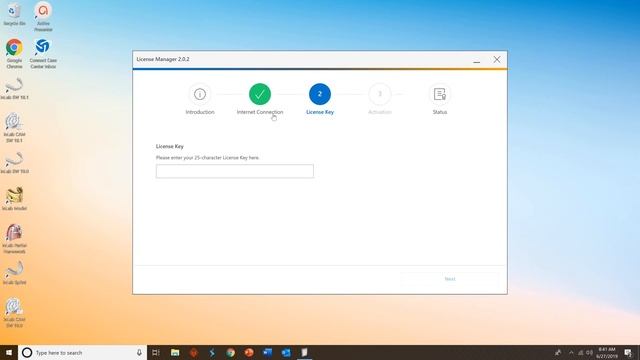Viewport: 640px width, 360px height.
Task: Select the inLab Model desktop shortcut
Action: pyautogui.click(x=14, y=199)
